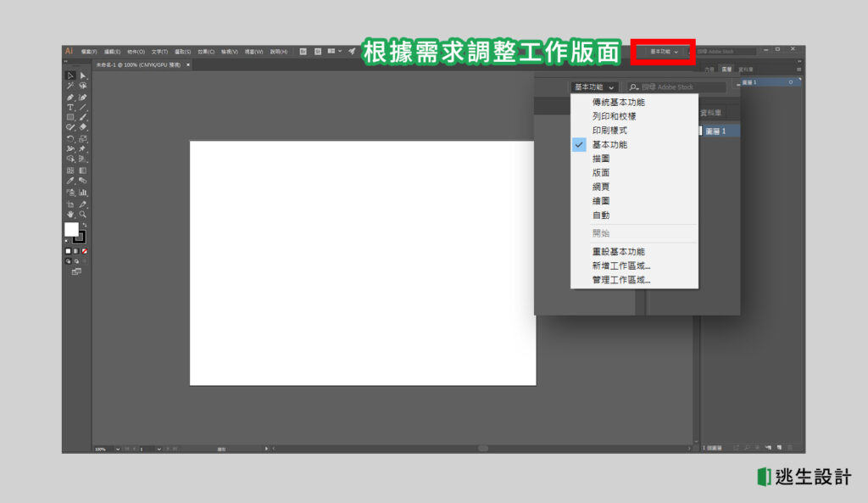This screenshot has height=503, width=868.
Task: Select the Pen tool
Action: point(70,94)
